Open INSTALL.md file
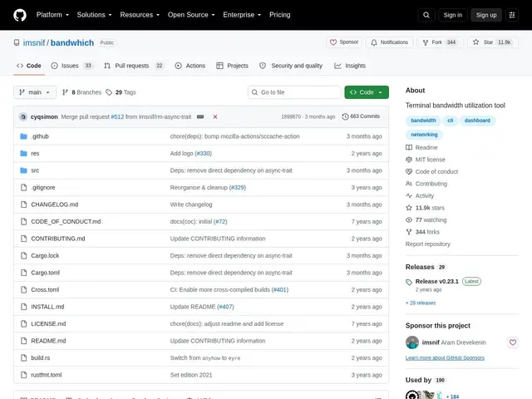The height and width of the screenshot is (399, 532). coord(47,307)
